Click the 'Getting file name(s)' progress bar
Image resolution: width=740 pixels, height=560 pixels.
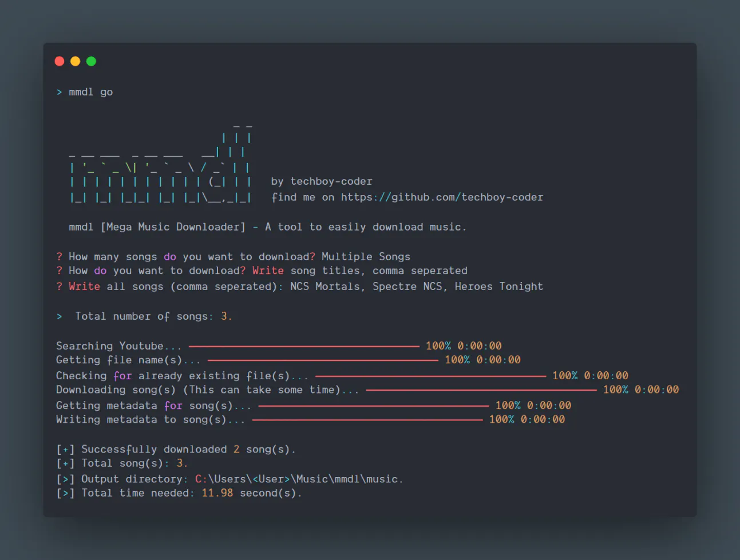point(323,360)
